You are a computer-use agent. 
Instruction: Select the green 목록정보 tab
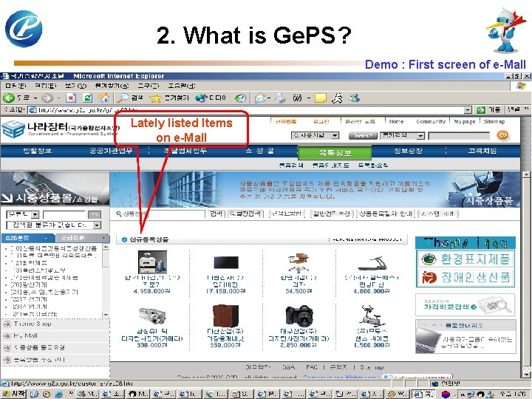(335, 153)
